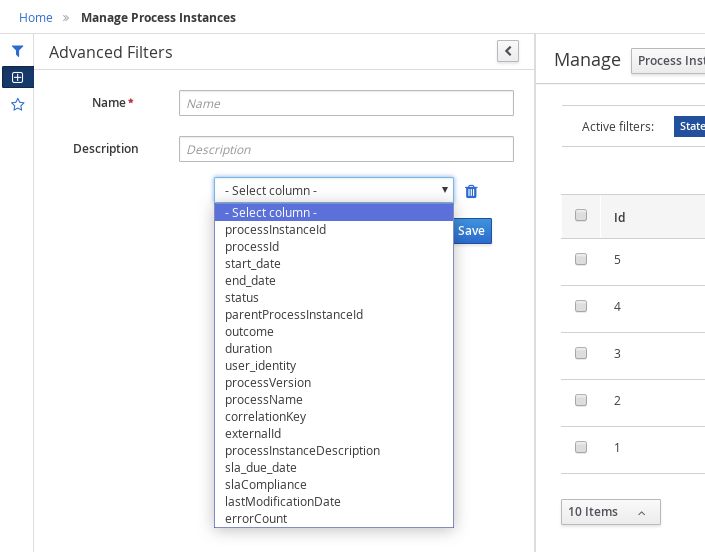Select errorCount from the column list

334,519
